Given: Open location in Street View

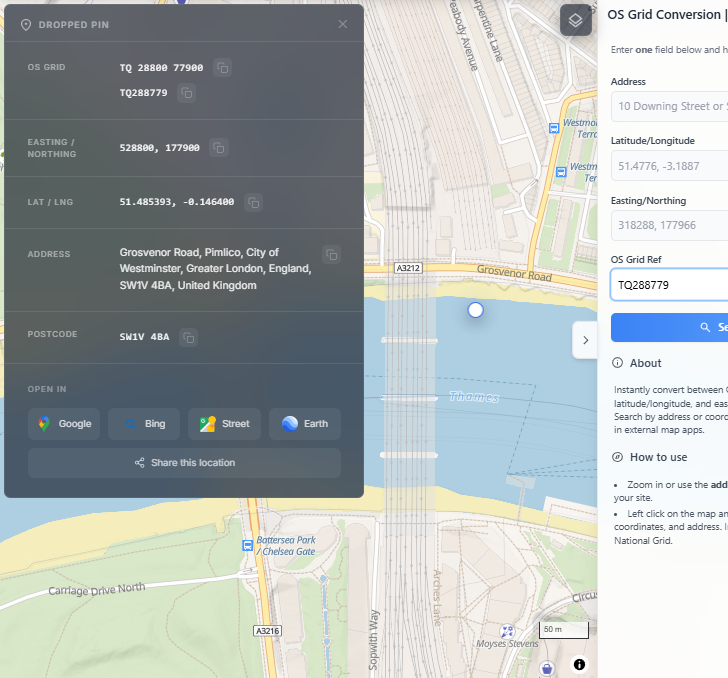Looking at the screenshot, I should [x=224, y=424].
